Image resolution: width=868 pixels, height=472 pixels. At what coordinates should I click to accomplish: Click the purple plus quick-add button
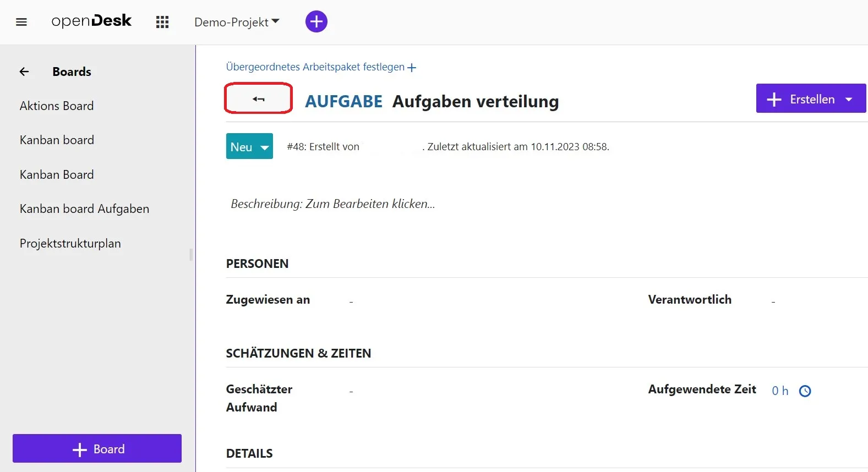click(x=316, y=21)
